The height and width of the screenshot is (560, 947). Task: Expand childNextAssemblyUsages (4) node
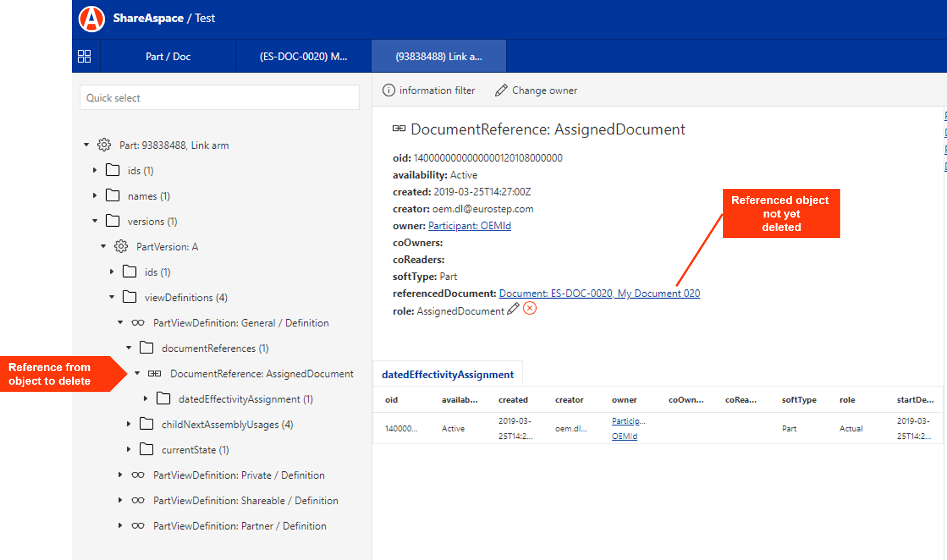tap(129, 424)
